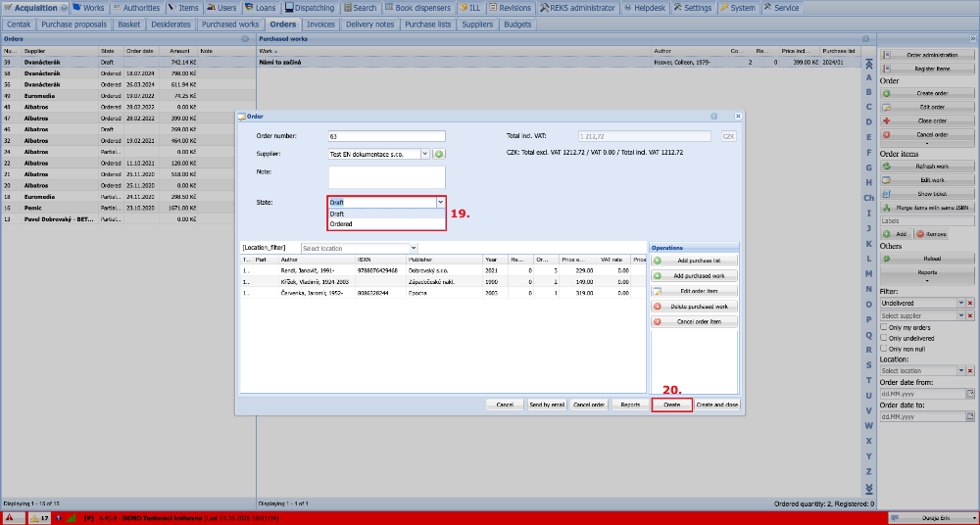The width and height of the screenshot is (980, 525).
Task: Select letter A in alphabet index
Action: point(868,77)
